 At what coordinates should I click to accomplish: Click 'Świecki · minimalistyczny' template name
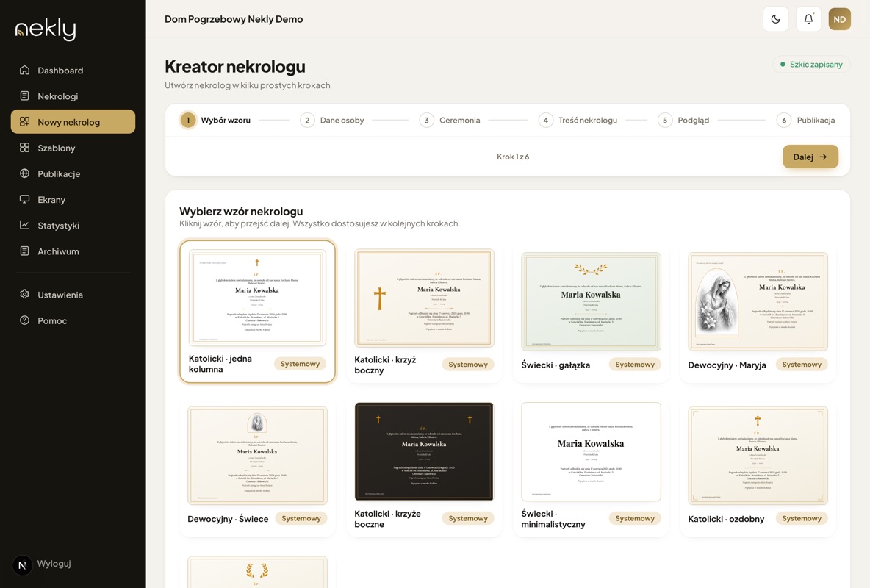[553, 519]
